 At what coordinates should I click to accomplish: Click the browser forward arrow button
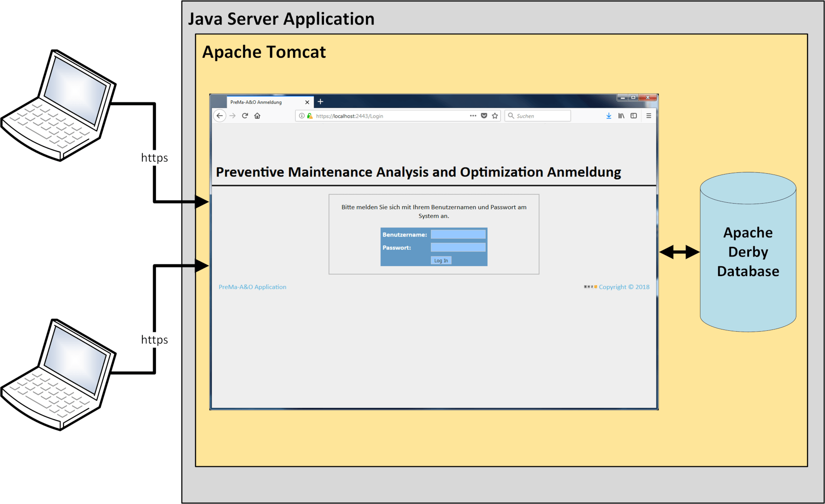232,116
